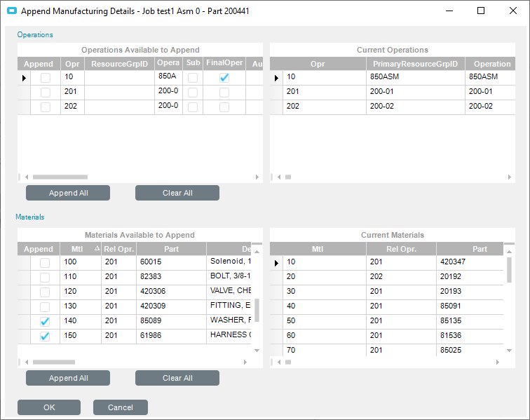Toggle Sub checkbox for operation 10
Screen dimensions: 530x420
tap(193, 78)
